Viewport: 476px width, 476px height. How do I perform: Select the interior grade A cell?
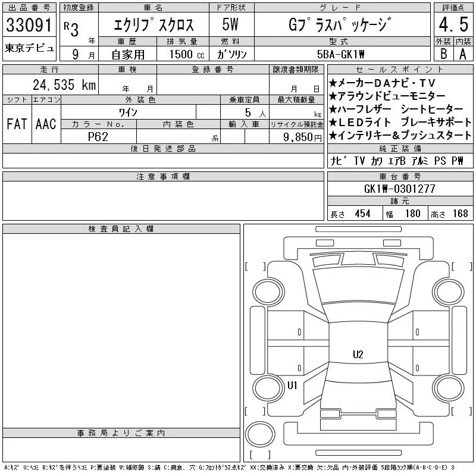[462, 52]
